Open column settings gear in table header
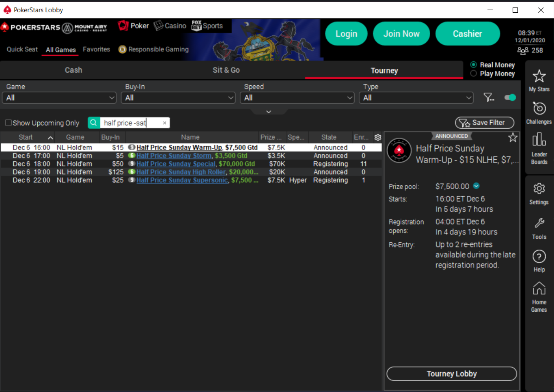Image resolution: width=554 pixels, height=392 pixels. (378, 137)
